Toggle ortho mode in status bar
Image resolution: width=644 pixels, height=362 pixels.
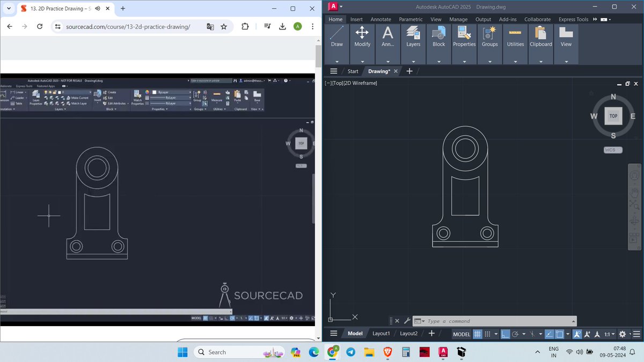pos(505,334)
